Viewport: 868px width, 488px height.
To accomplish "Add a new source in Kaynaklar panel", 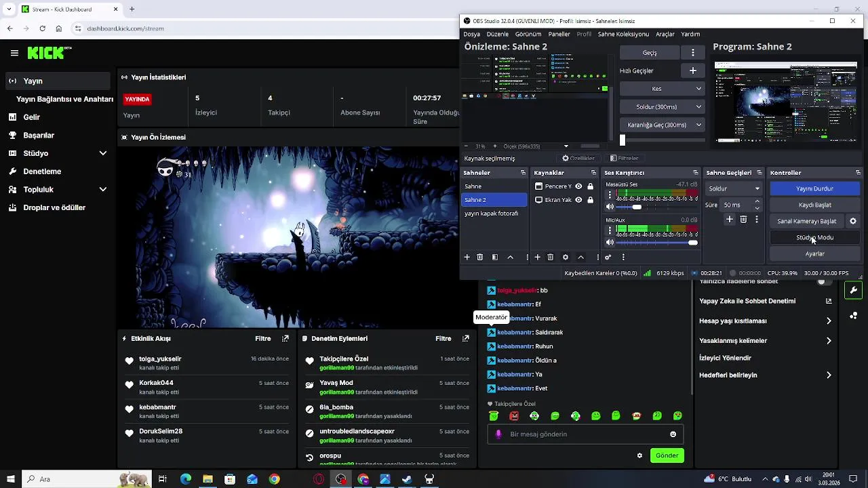I will 537,258.
